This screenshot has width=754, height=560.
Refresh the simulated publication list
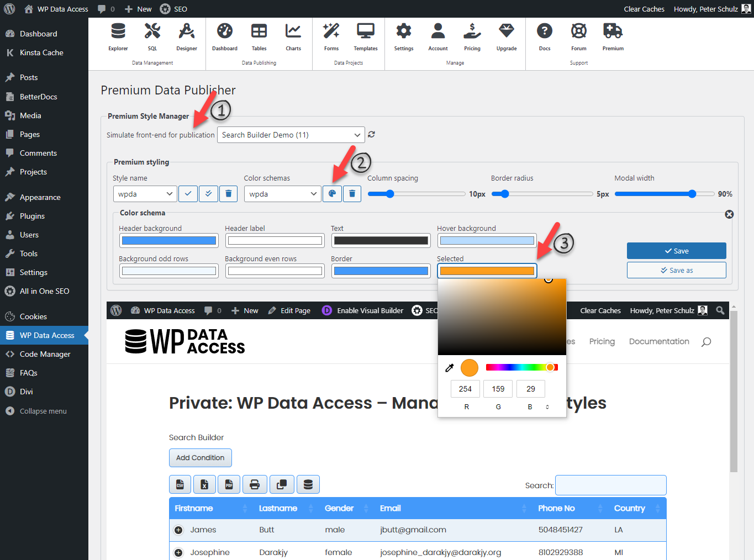(x=372, y=134)
